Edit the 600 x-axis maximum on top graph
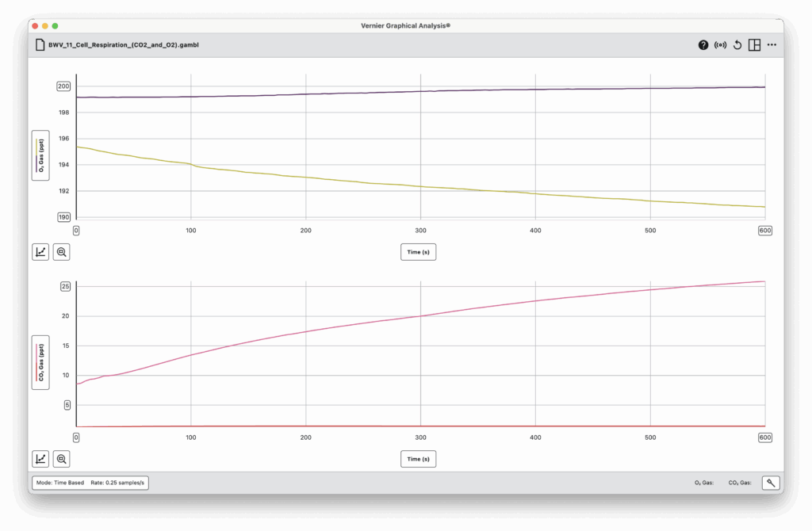Screen dimensions: 812x531 (x=764, y=231)
